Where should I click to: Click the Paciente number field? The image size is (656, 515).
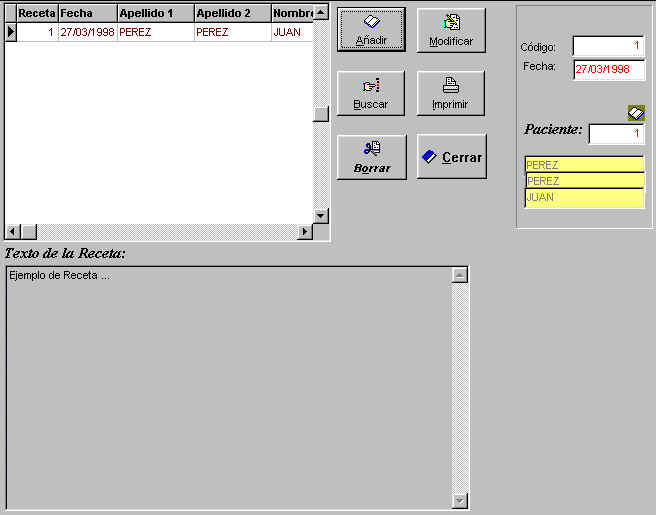pyautogui.click(x=616, y=134)
